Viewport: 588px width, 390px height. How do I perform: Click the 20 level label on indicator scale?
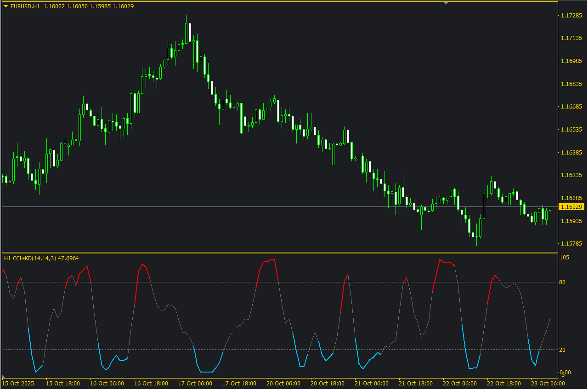click(x=562, y=350)
